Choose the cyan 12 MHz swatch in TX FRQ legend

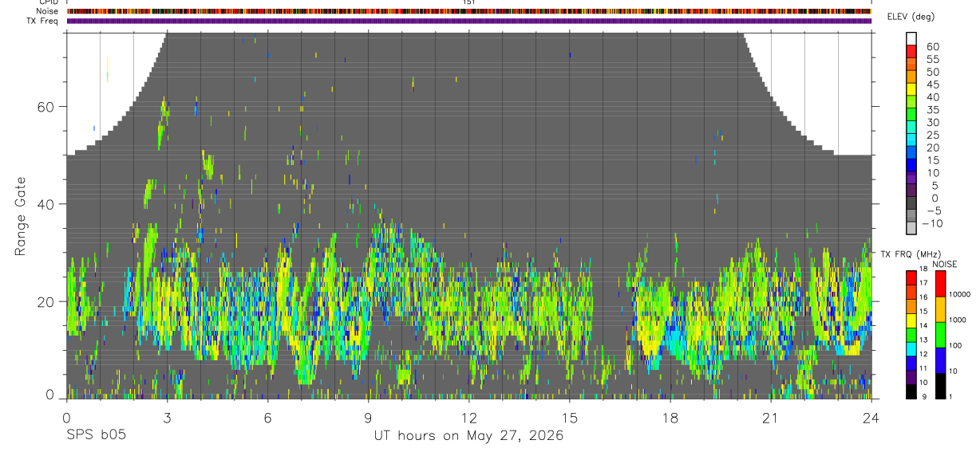pos(911,349)
